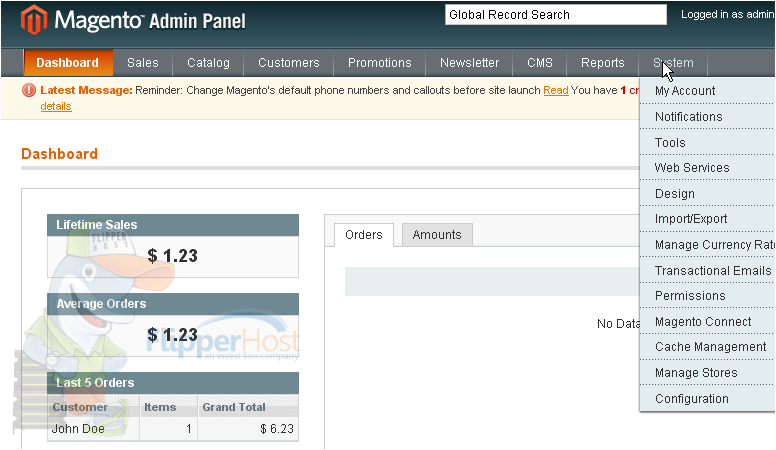
Task: Expand the Tools submenu entry
Action: 707,143
